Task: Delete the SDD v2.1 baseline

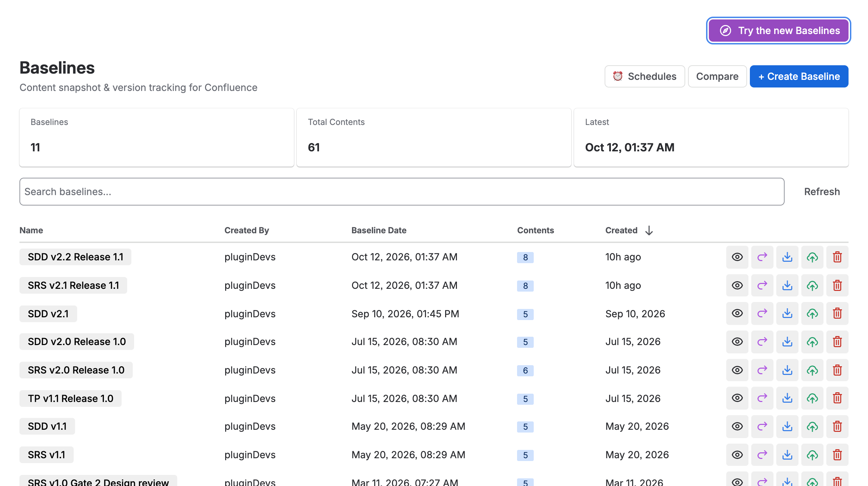Action: 837,313
